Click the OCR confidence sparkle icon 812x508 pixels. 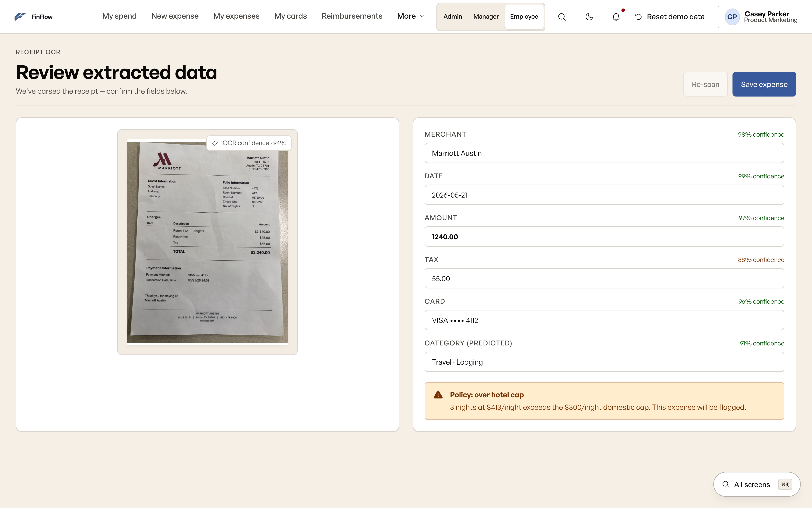(215, 143)
